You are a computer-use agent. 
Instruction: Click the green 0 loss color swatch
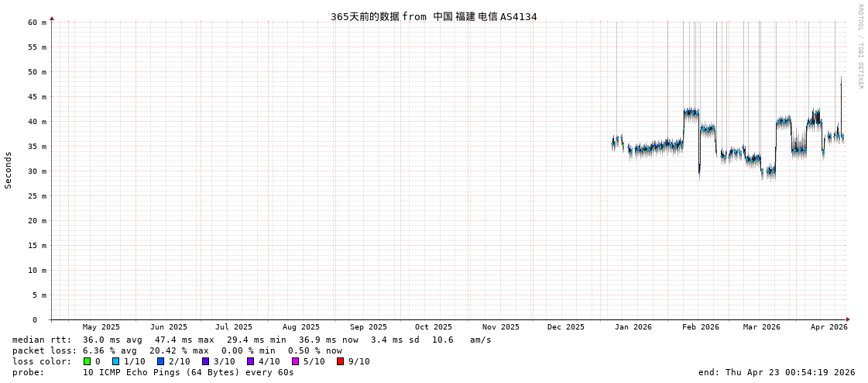[87, 361]
